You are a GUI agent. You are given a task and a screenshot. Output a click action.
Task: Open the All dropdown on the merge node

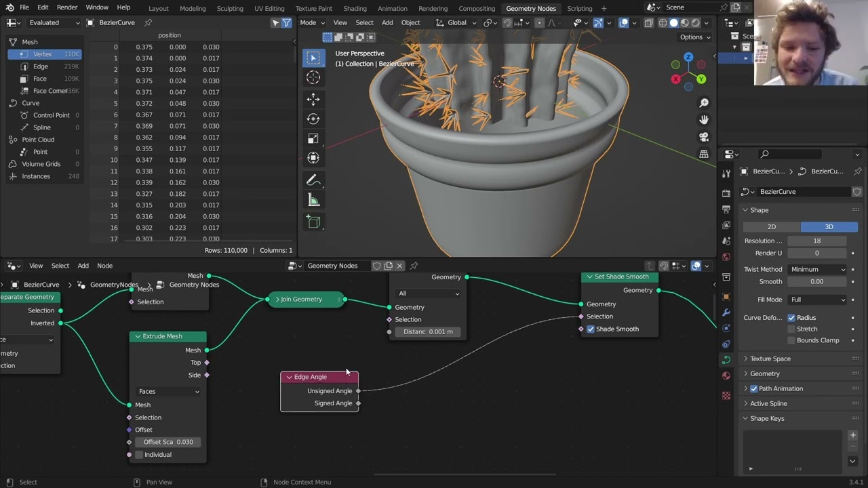(x=429, y=293)
